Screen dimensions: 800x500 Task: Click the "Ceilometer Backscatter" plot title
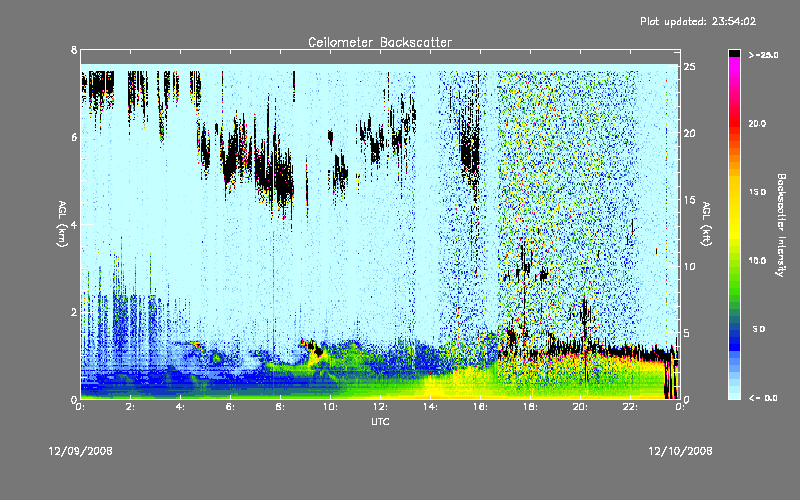380,42
